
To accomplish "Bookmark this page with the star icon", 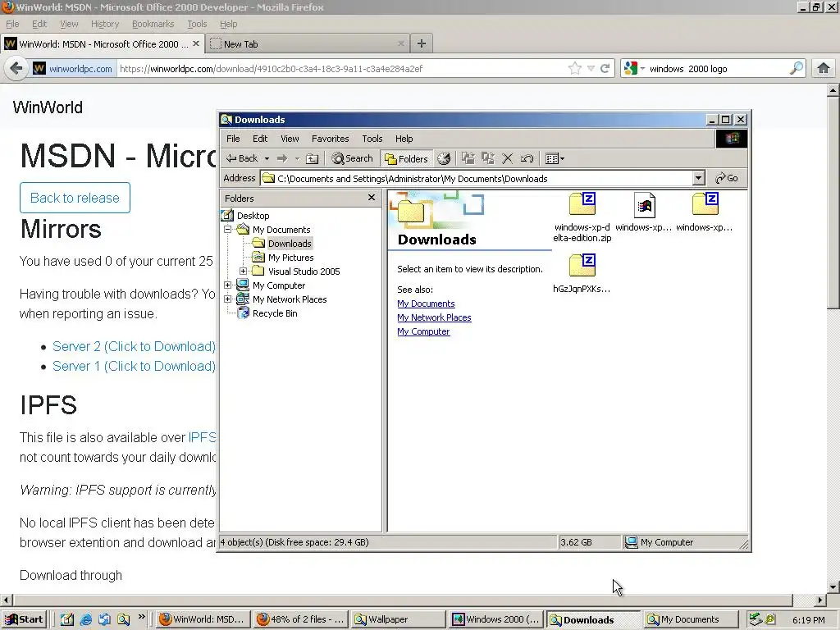I will [575, 69].
